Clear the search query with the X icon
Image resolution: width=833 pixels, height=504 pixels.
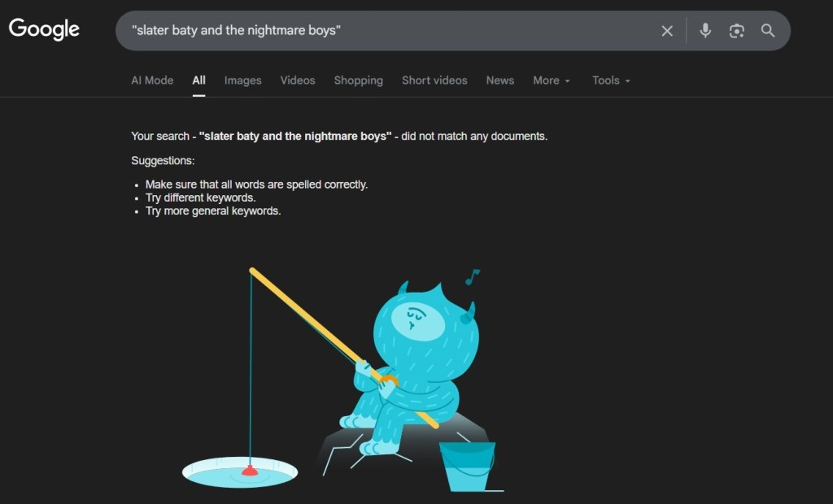[x=667, y=31]
